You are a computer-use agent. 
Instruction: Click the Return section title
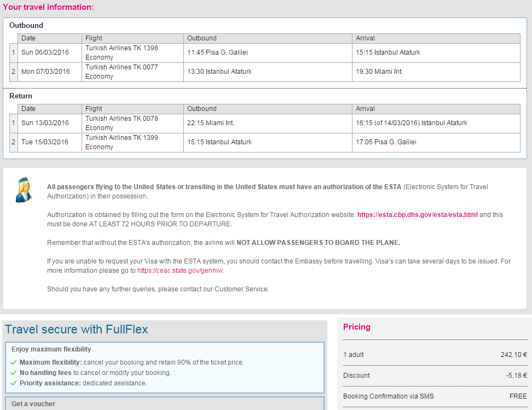coord(21,96)
